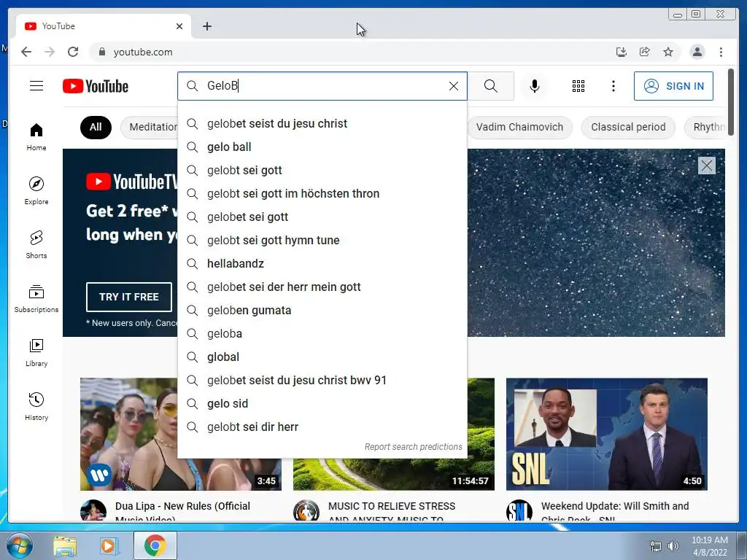Choose suggestion gelobet seist du jesu christ
The width and height of the screenshot is (747, 560).
[x=322, y=123]
